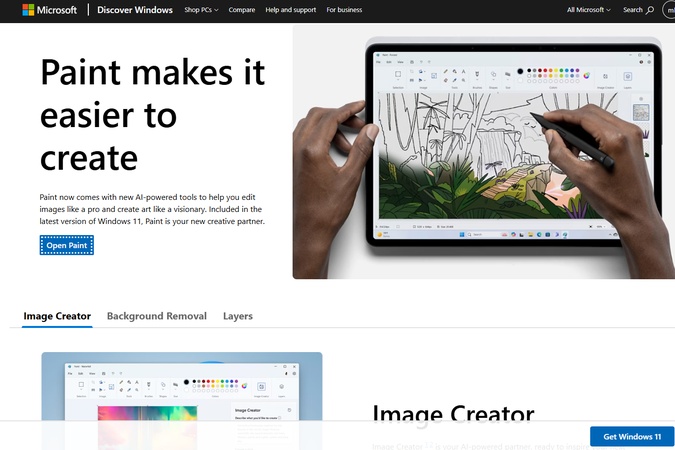Expand the Shop PCs dropdown menu

pos(201,9)
